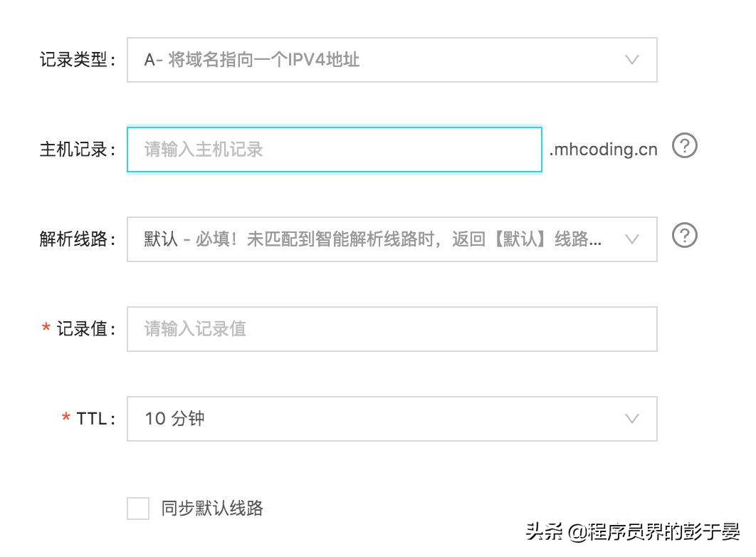Screen dimensions: 756x557
Task: Click the help icon beside resolution line
Action: (684, 235)
